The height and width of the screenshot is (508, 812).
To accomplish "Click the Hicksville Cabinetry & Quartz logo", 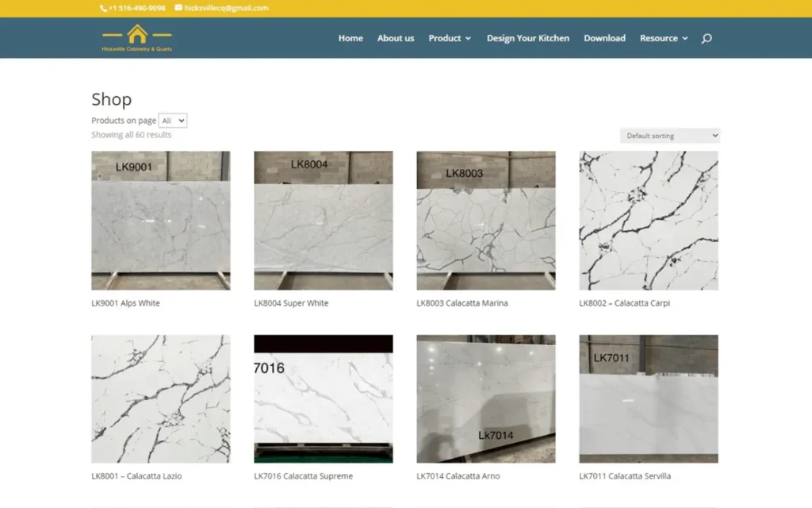I will pos(136,38).
